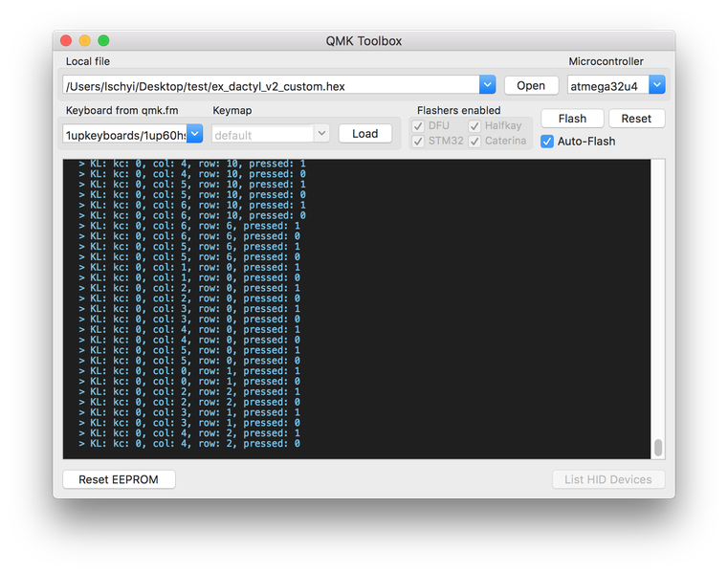Expand the local file path dropdown arrow
The height and width of the screenshot is (574, 728).
coord(488,85)
